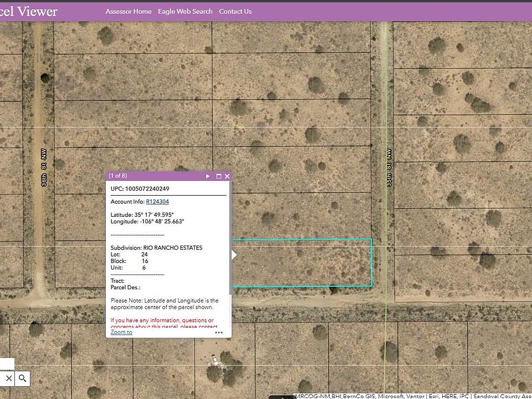The width and height of the screenshot is (532, 399).
Task: Click the popup's vertical scrollbar
Action: point(231,238)
